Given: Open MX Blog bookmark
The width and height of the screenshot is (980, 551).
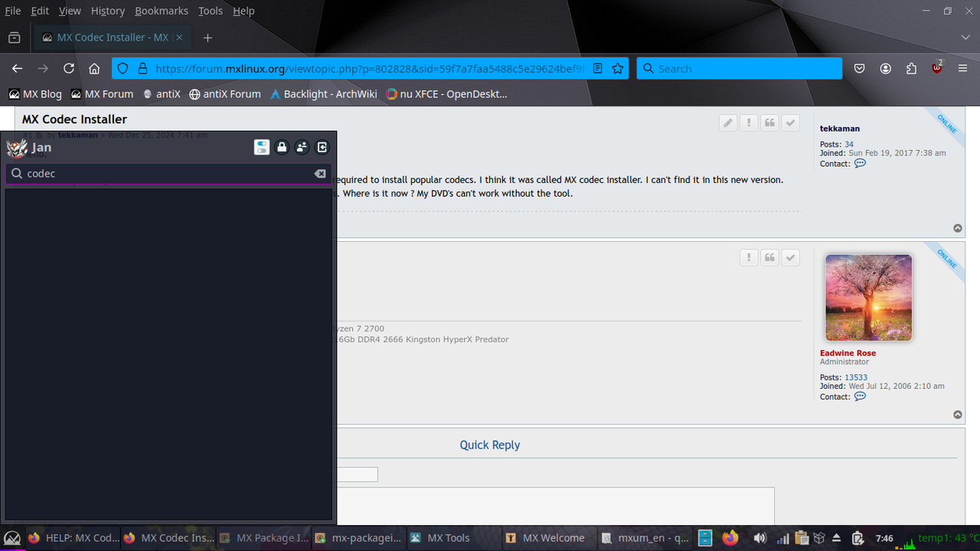Looking at the screenshot, I should 35,94.
